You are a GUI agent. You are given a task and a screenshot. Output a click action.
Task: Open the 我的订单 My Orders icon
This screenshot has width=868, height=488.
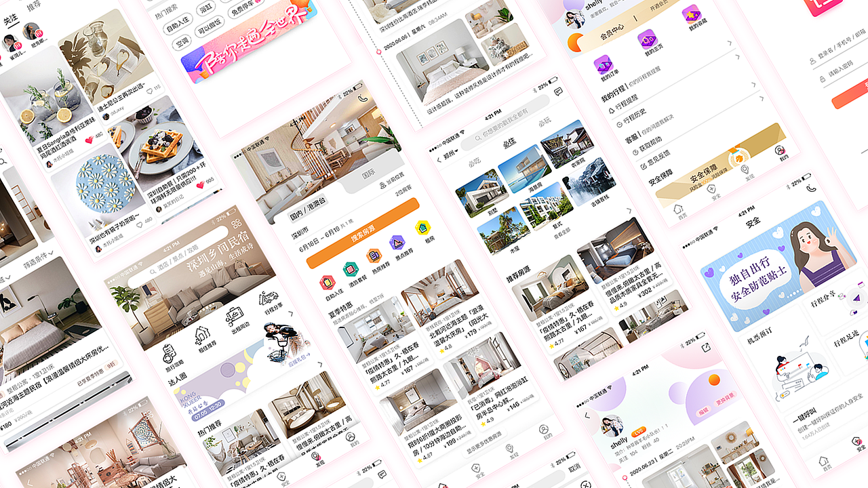pos(604,66)
